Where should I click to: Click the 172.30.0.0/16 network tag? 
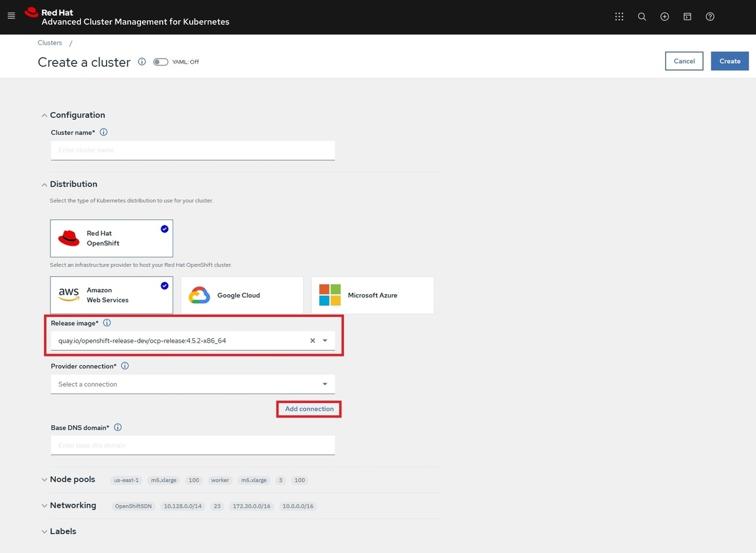pyautogui.click(x=251, y=506)
